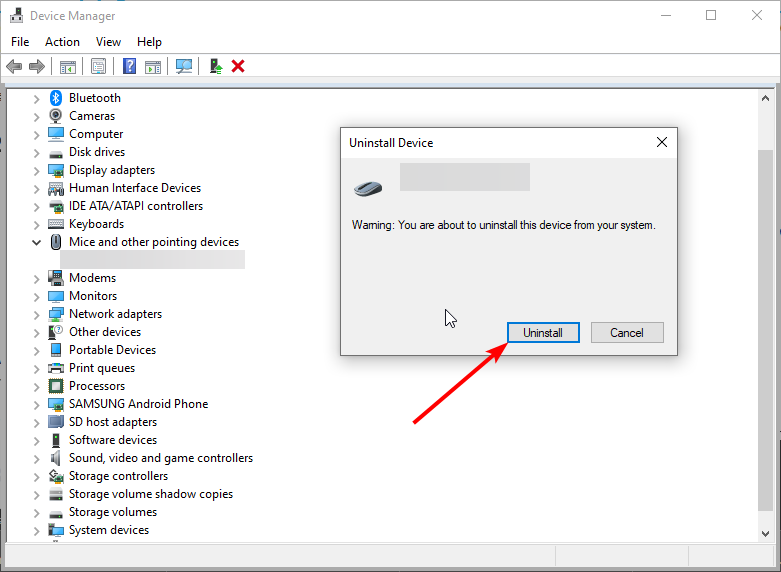Open the View menu
This screenshot has height=572, width=781.
point(108,42)
